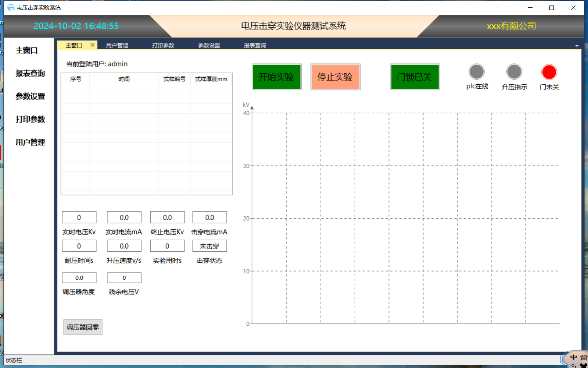Click the 式样编号 column header
588x368 pixels.
click(x=175, y=79)
